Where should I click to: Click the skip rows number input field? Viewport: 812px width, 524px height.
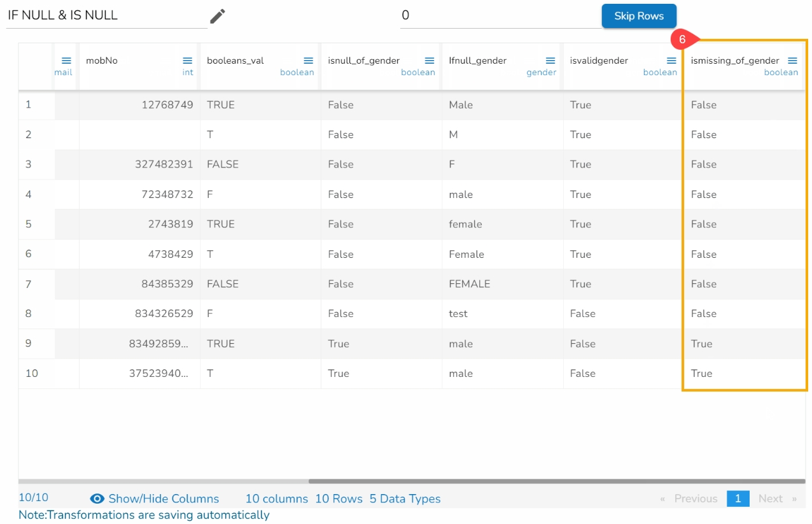point(500,16)
